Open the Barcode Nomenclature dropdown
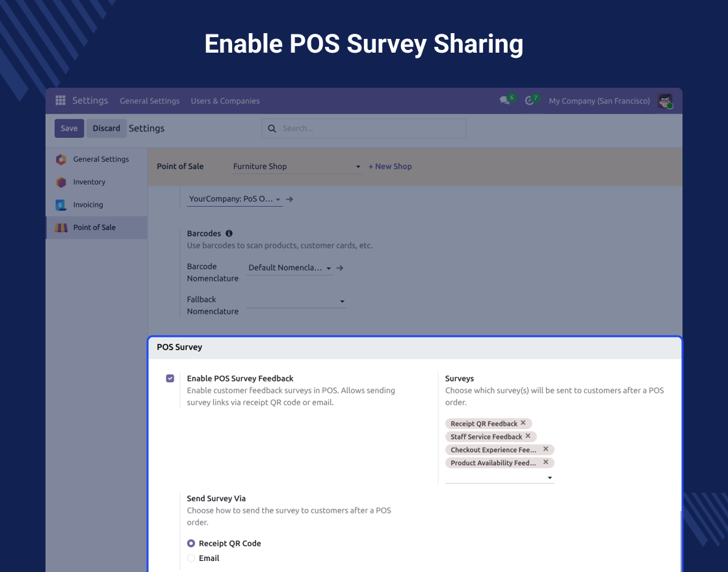The image size is (728, 572). tap(290, 268)
